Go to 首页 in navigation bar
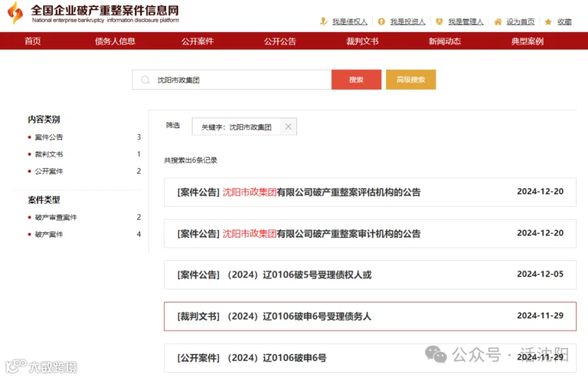588x378 pixels. [33, 41]
